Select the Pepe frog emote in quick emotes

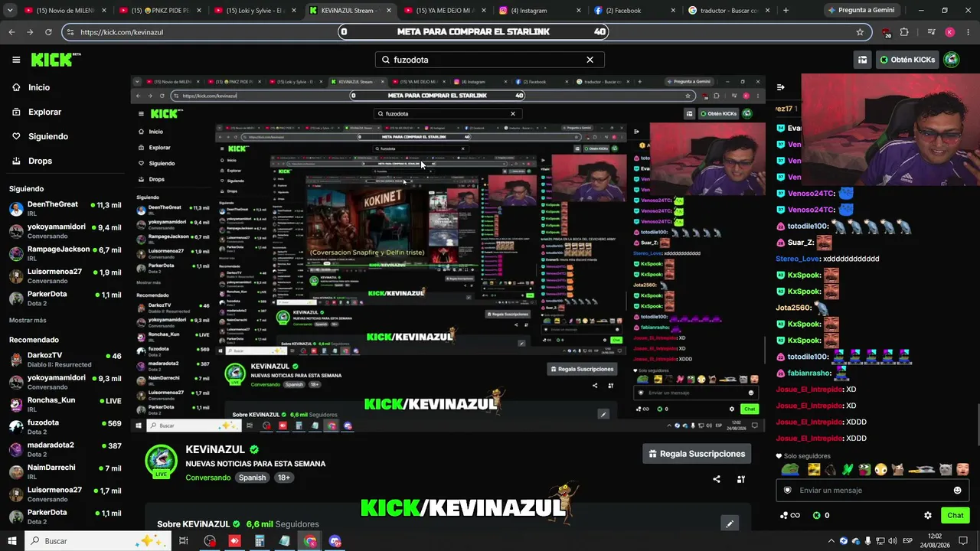789,469
